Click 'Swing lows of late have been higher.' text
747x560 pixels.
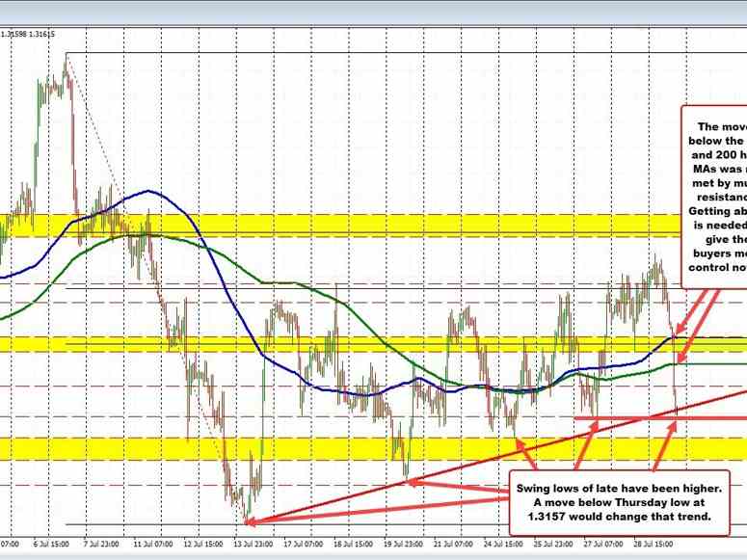point(620,488)
